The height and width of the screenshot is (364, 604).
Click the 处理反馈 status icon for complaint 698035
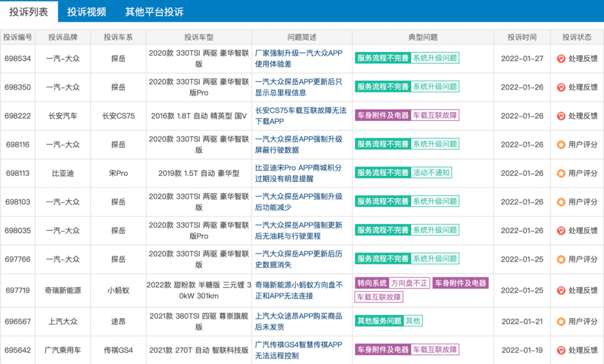pyautogui.click(x=561, y=231)
